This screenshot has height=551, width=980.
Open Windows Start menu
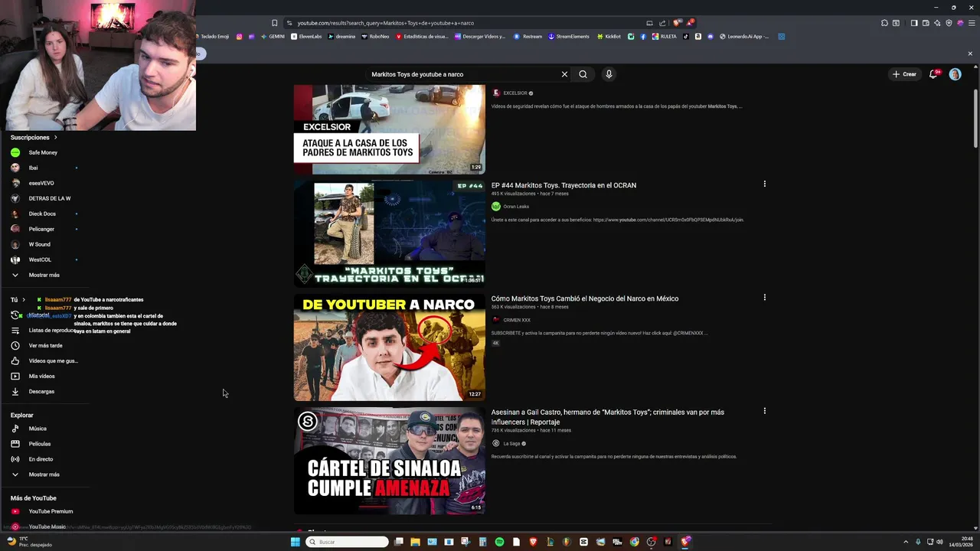(x=296, y=542)
